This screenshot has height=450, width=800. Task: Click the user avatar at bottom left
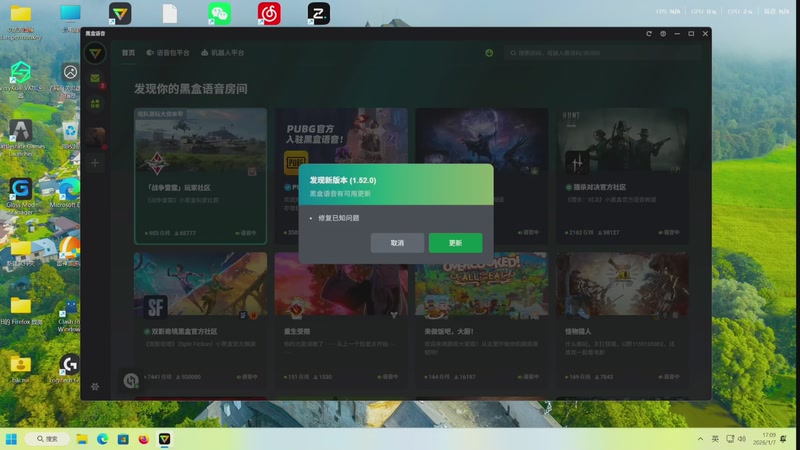click(x=131, y=380)
